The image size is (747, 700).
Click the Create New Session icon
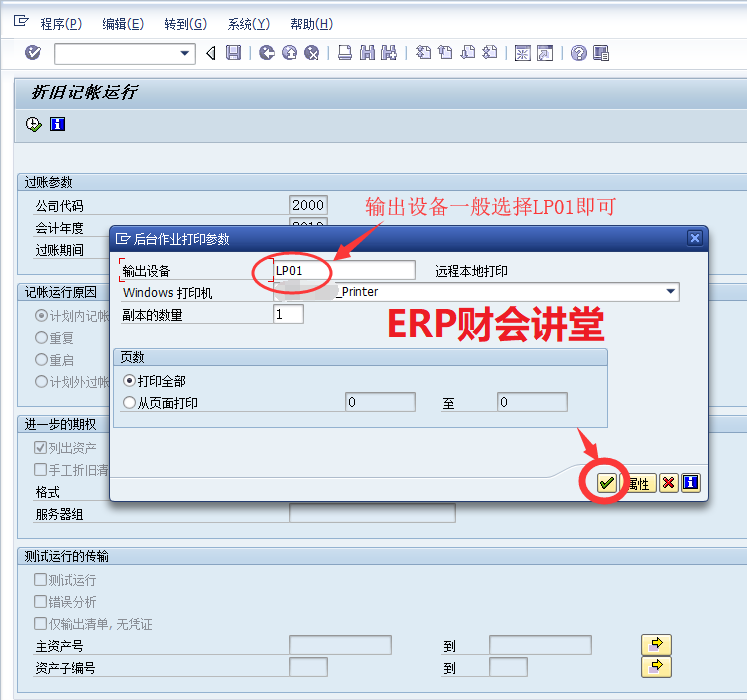(x=523, y=53)
